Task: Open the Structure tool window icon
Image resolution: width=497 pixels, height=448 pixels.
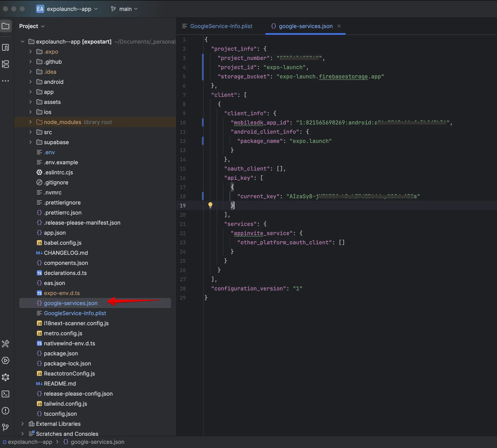Action: pos(6,64)
